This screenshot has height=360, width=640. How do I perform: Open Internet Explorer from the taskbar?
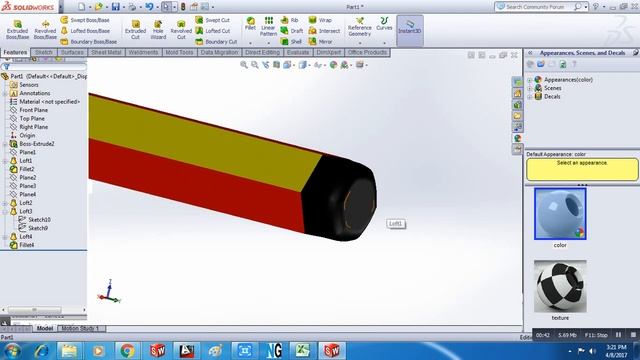pos(41,351)
